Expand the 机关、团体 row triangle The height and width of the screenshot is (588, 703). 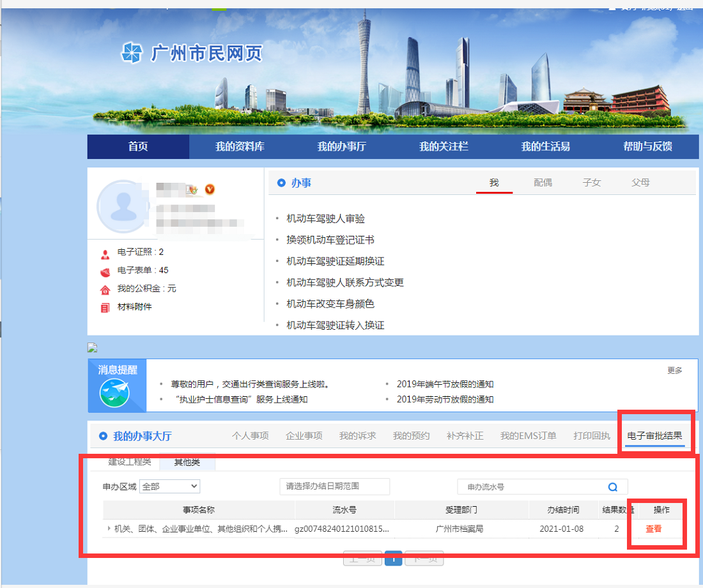(109, 529)
